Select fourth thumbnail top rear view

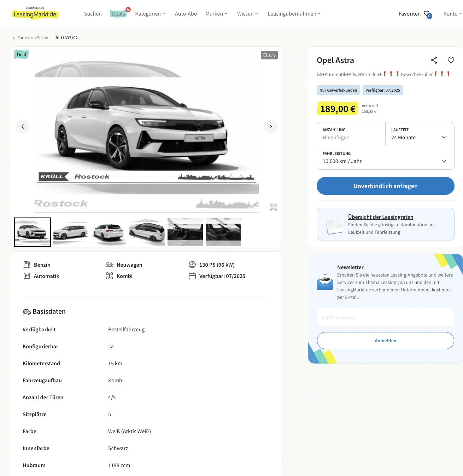147,232
